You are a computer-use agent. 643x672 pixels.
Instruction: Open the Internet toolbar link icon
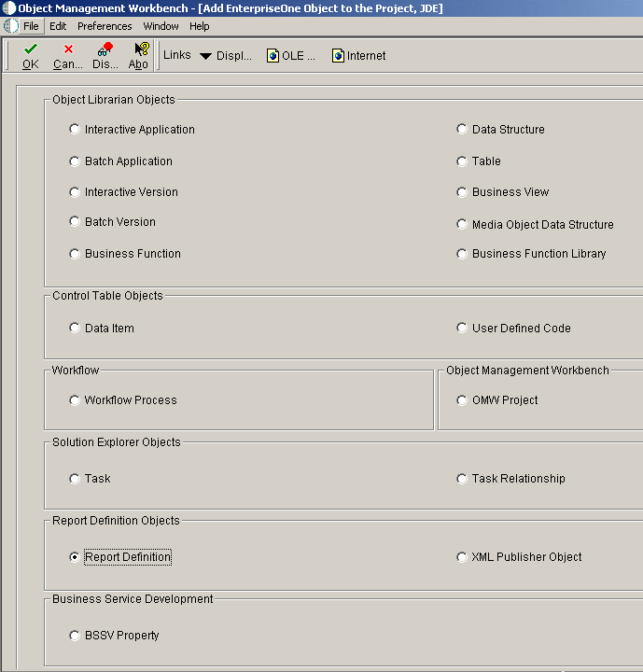point(338,56)
